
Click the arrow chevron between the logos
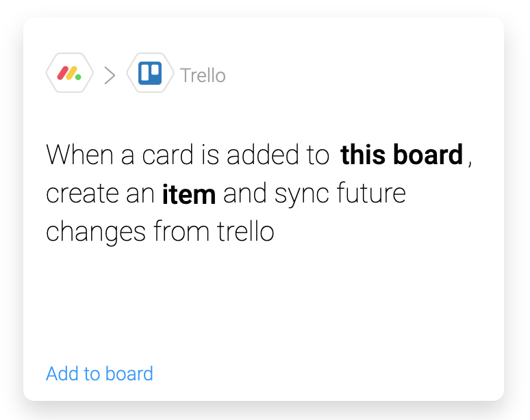[110, 75]
